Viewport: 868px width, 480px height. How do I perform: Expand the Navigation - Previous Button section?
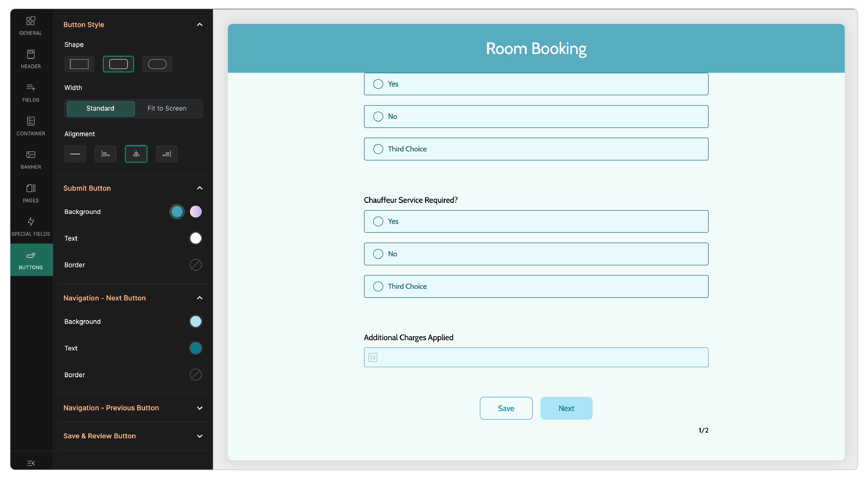(x=200, y=408)
